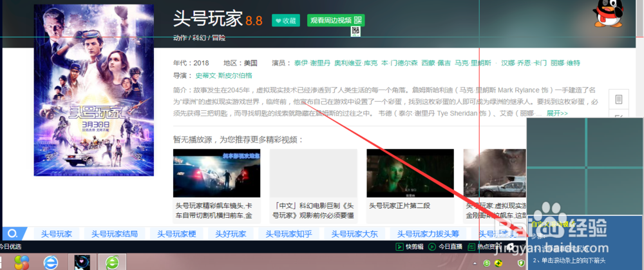Open actor link 本·门德尔森
This screenshot has height=270, width=644.
tap(399, 63)
